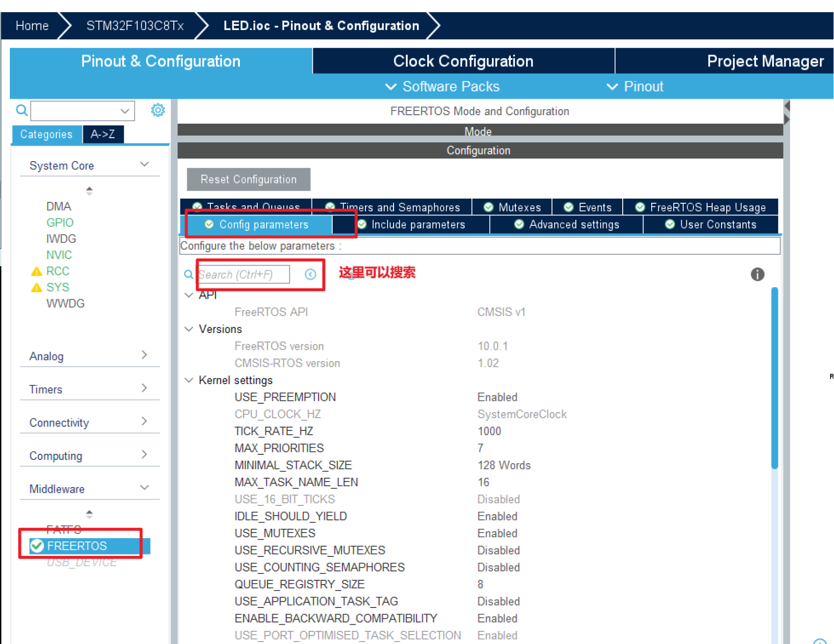The image size is (834, 644).
Task: Switch to Clock Configuration tab
Action: point(463,61)
